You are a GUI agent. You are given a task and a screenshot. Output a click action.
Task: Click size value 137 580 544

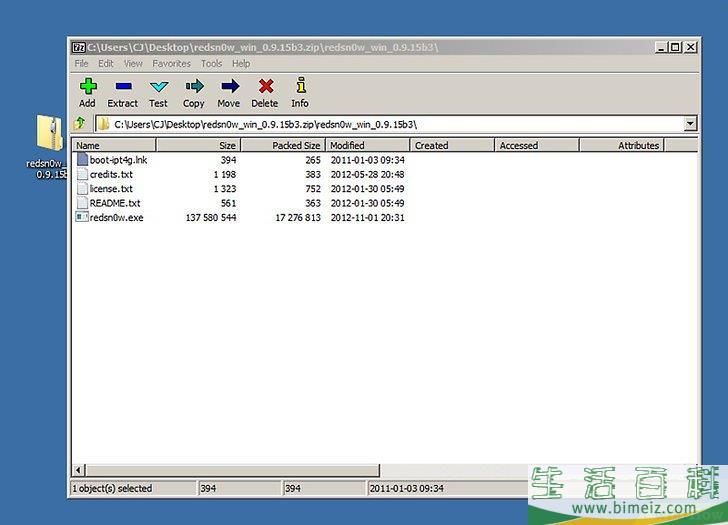pos(211,217)
